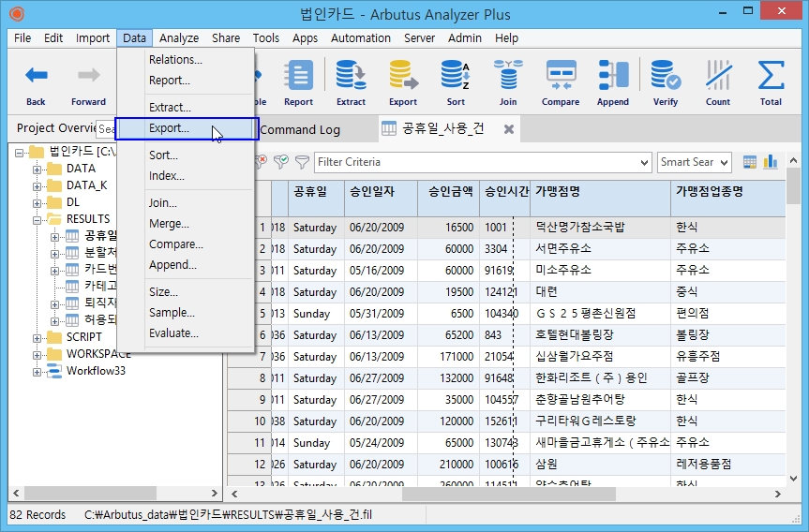Click the Count toolbar icon
The height and width of the screenshot is (532, 809).
[x=718, y=75]
